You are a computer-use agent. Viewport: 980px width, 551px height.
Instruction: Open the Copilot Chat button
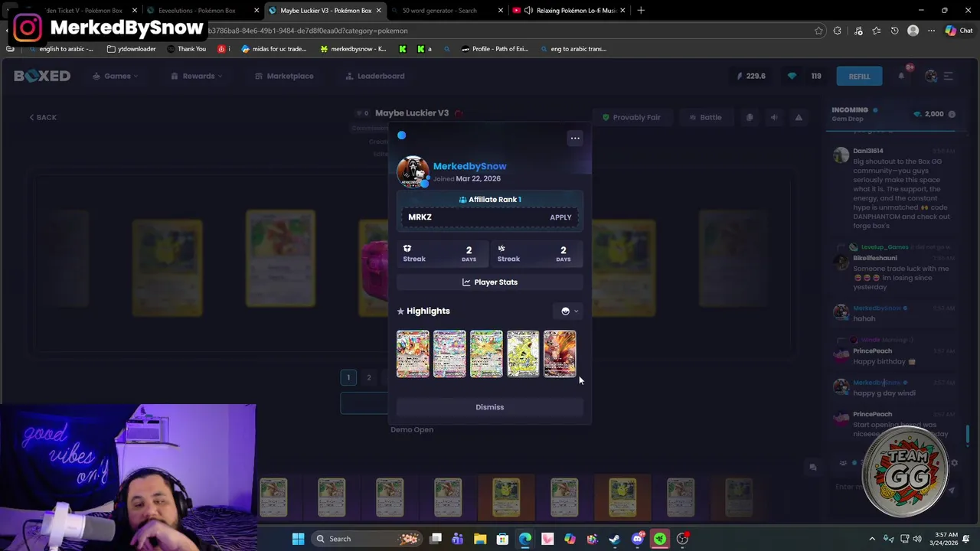click(958, 31)
